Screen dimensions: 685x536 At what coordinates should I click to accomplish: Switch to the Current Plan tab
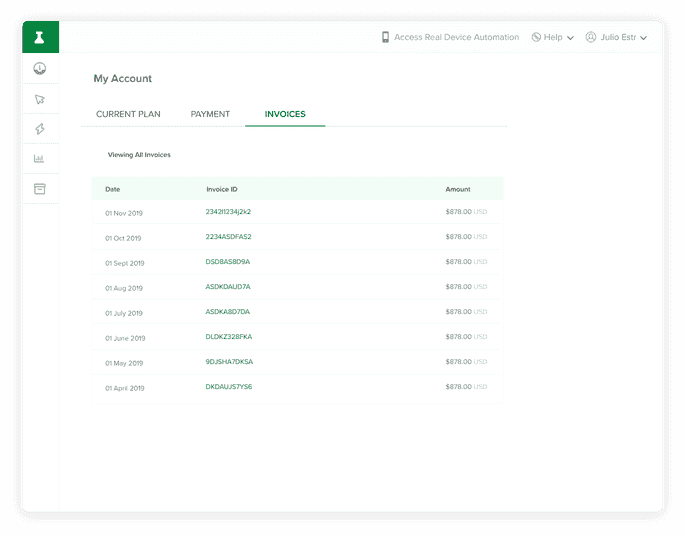(x=128, y=114)
